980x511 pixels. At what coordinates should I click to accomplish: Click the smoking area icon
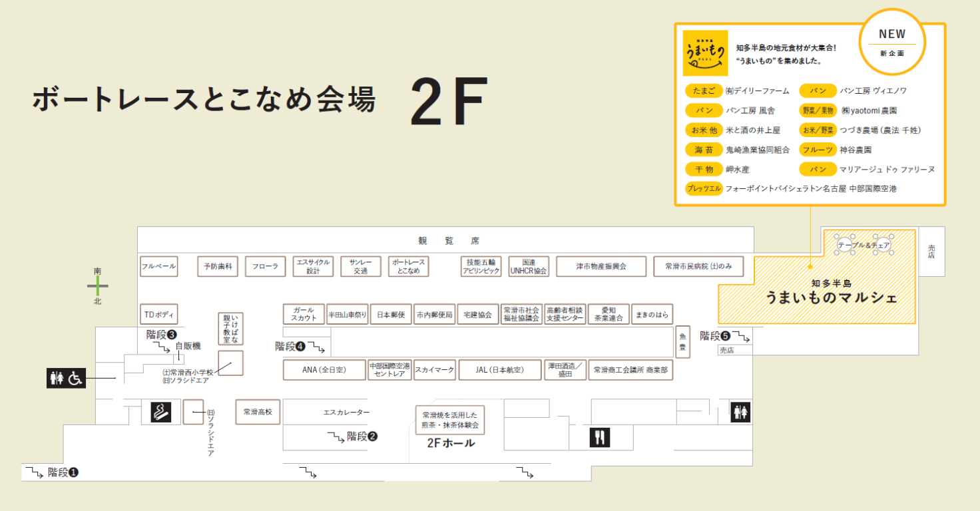click(x=160, y=412)
